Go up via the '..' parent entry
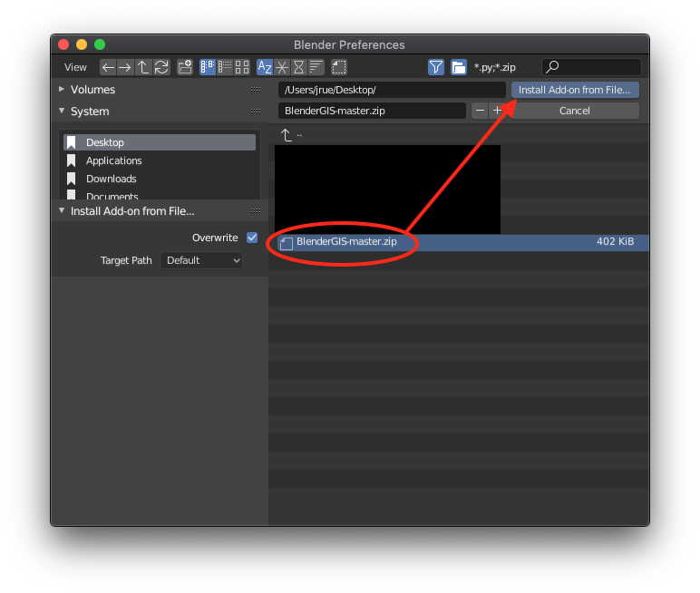The height and width of the screenshot is (593, 700). tap(291, 135)
